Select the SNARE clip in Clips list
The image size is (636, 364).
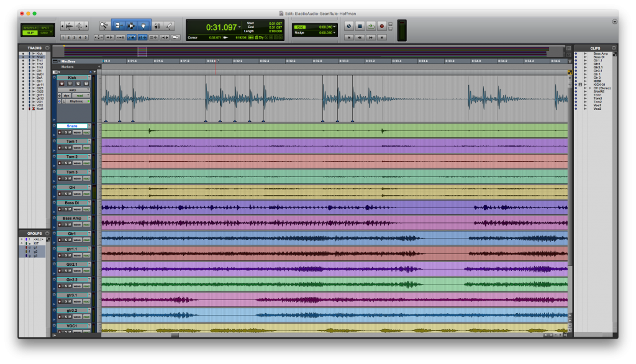(599, 91)
